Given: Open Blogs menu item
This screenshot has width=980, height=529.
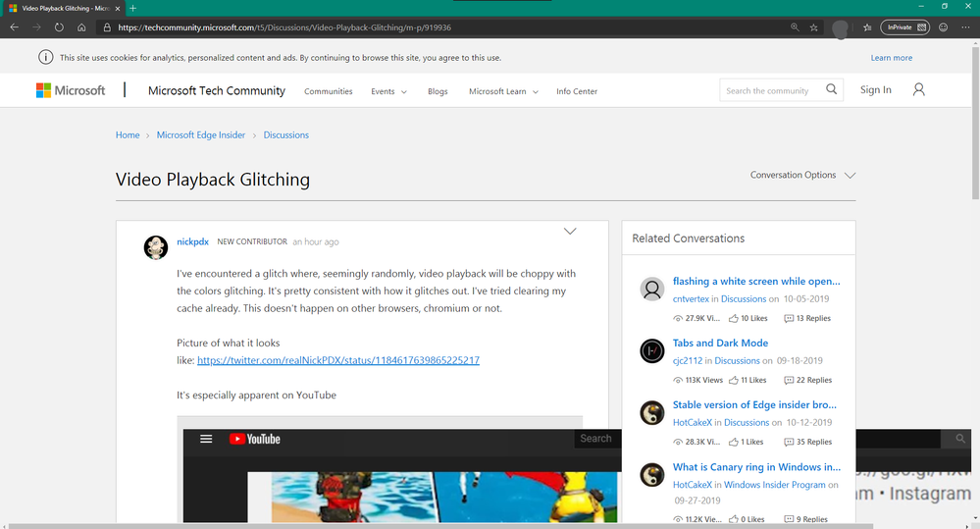Looking at the screenshot, I should [438, 91].
